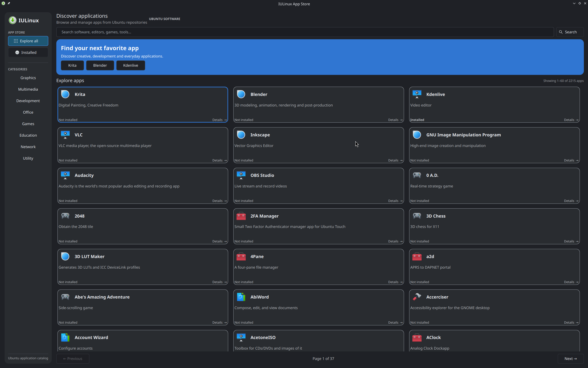Viewport: 588px width, 368px height.
Task: Select the Office category
Action: pyautogui.click(x=28, y=112)
